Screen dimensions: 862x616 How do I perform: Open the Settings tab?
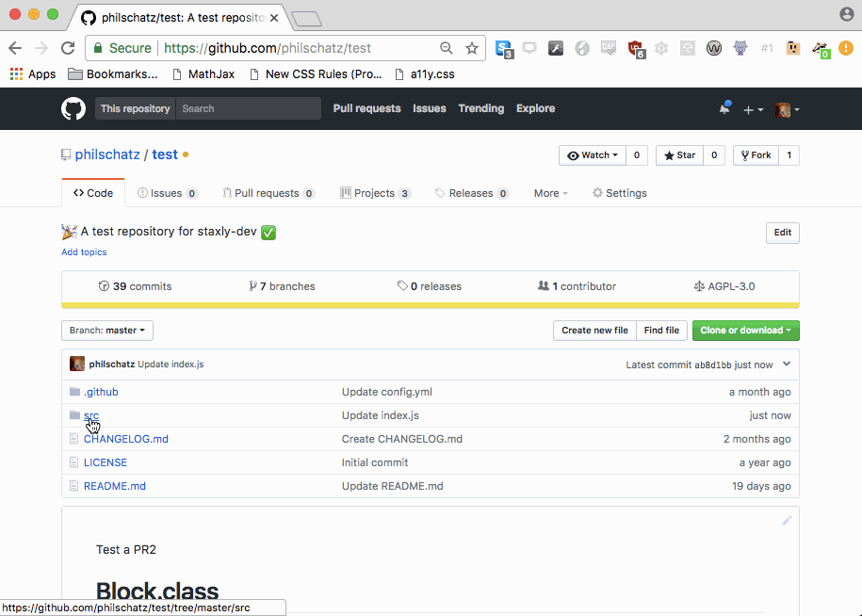pyautogui.click(x=619, y=193)
